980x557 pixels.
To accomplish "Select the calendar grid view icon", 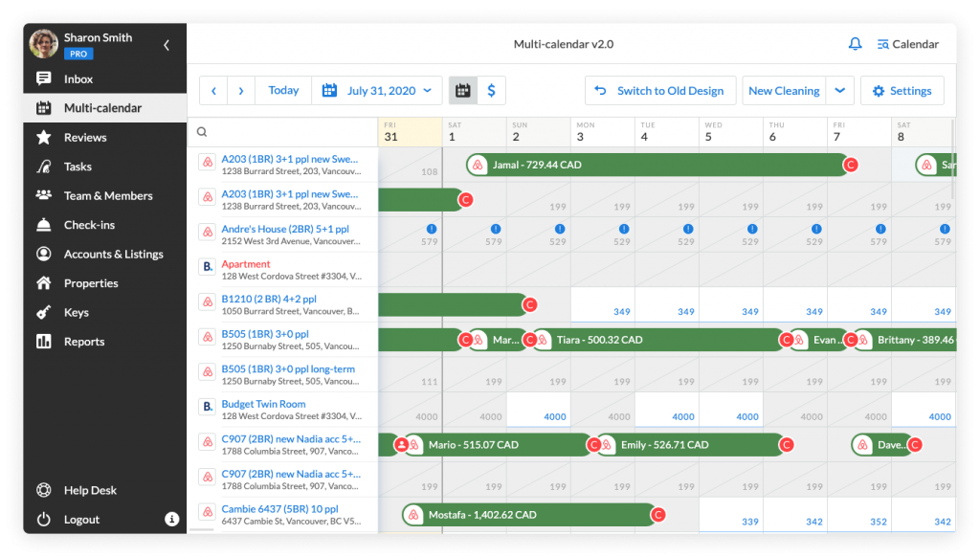I will coord(465,90).
